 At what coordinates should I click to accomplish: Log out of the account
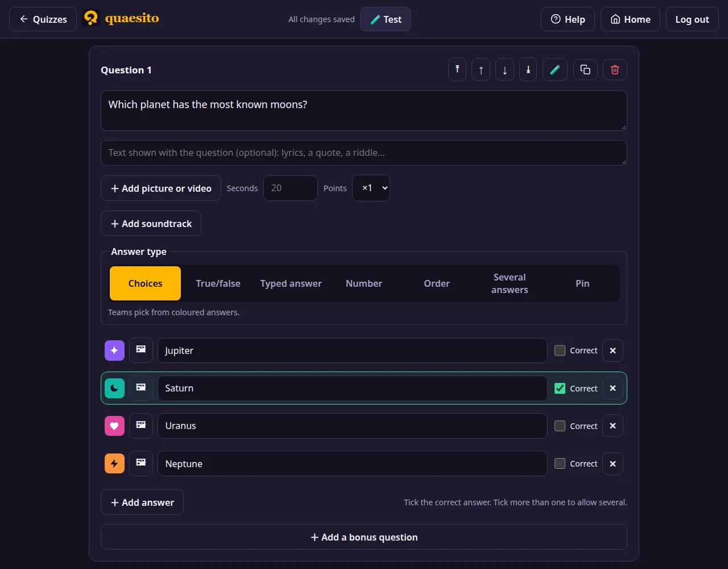(x=692, y=19)
